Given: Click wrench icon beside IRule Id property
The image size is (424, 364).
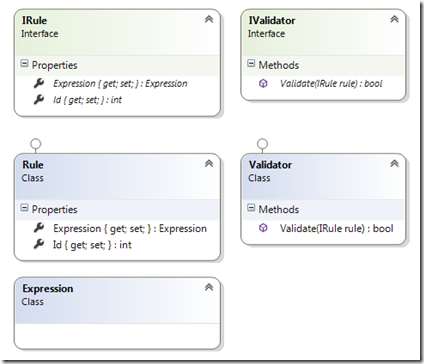Looking at the screenshot, I should coord(39,99).
